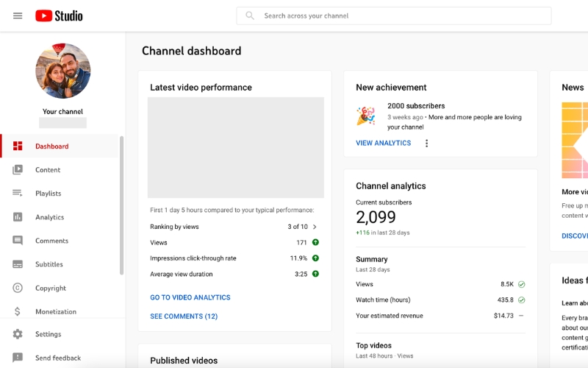
Task: Click the Content video library icon
Action: click(18, 169)
